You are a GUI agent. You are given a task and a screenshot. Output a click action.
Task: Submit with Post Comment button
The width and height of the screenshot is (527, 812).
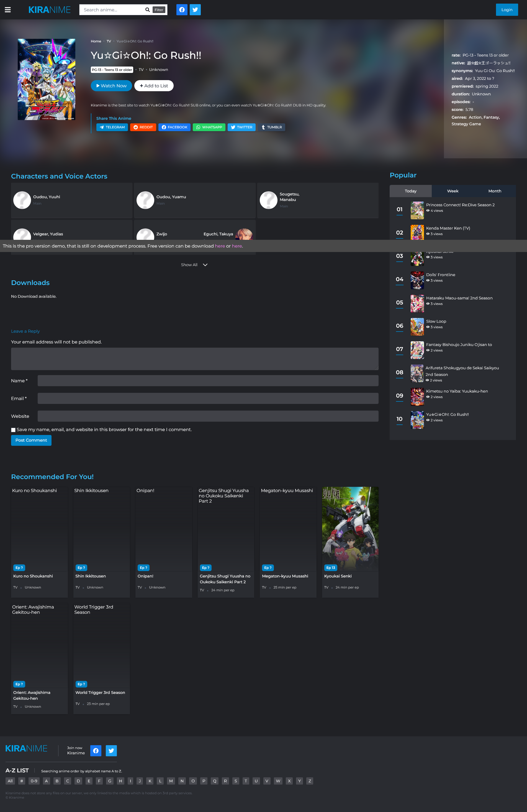[x=31, y=440]
